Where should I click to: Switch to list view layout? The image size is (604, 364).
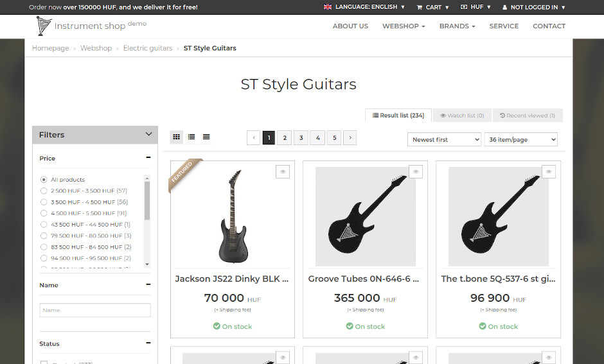pyautogui.click(x=191, y=137)
